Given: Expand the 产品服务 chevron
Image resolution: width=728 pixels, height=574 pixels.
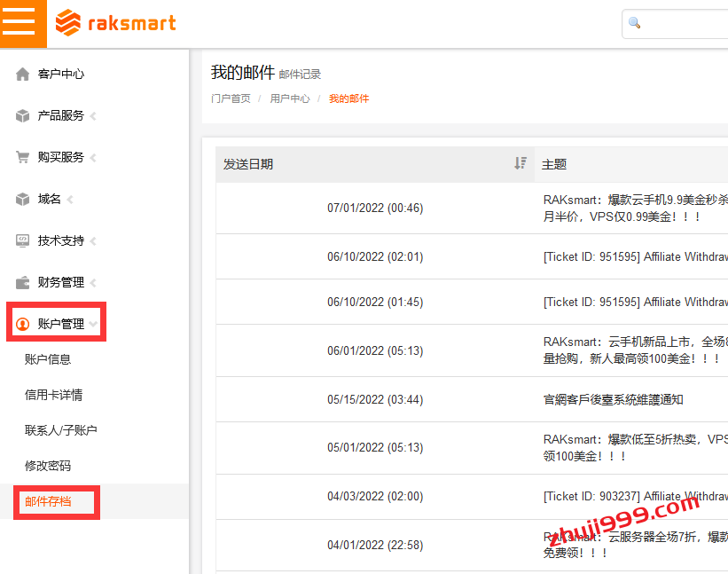Looking at the screenshot, I should 93,116.
